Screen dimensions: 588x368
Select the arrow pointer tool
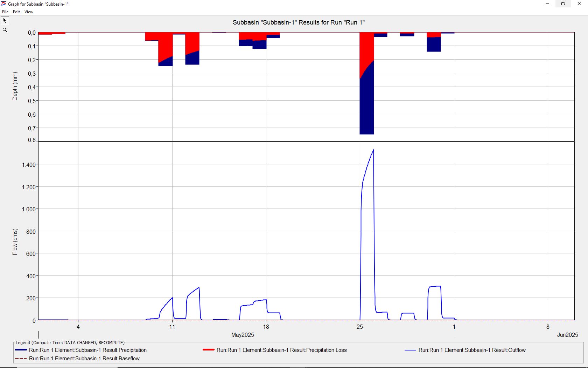5,21
